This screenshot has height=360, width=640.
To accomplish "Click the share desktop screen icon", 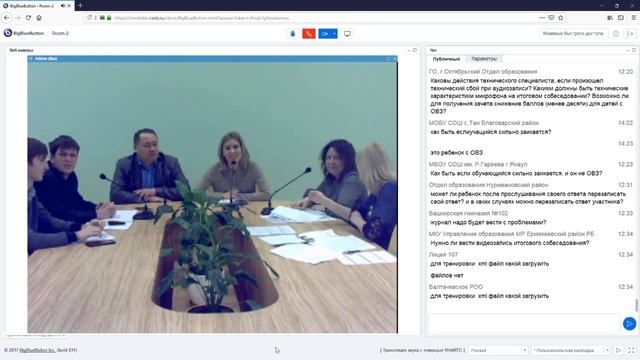I will (x=347, y=33).
